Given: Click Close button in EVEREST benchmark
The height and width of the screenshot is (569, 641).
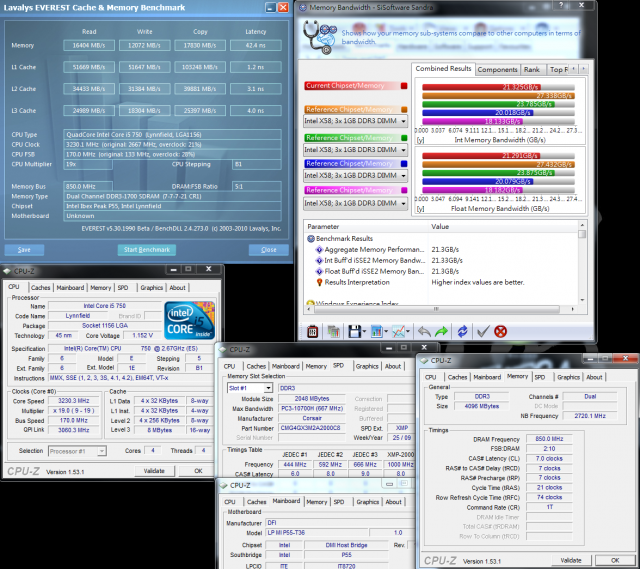Looking at the screenshot, I should click(269, 250).
